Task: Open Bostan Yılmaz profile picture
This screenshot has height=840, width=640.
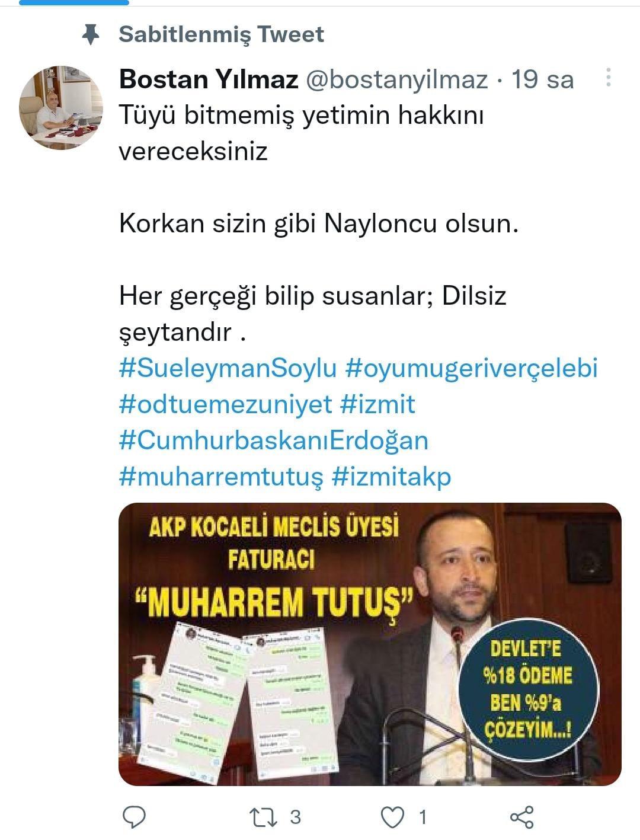Action: pos(61,107)
